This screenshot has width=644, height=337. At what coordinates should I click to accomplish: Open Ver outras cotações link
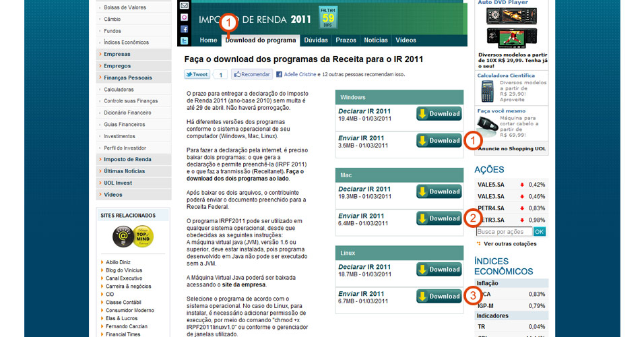(510, 244)
